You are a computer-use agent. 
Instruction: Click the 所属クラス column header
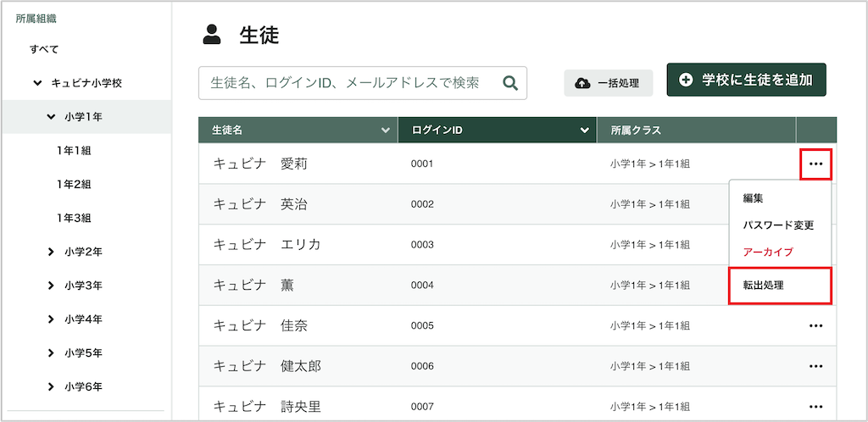pos(697,130)
